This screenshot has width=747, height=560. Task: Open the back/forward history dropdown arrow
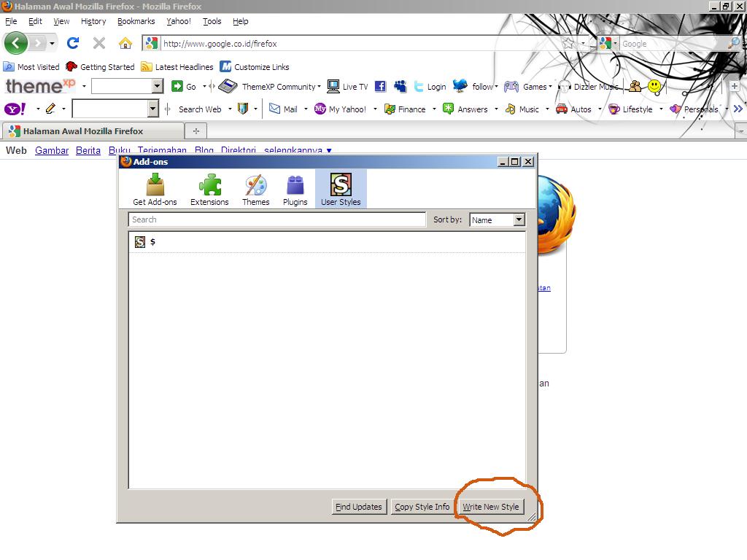point(52,43)
